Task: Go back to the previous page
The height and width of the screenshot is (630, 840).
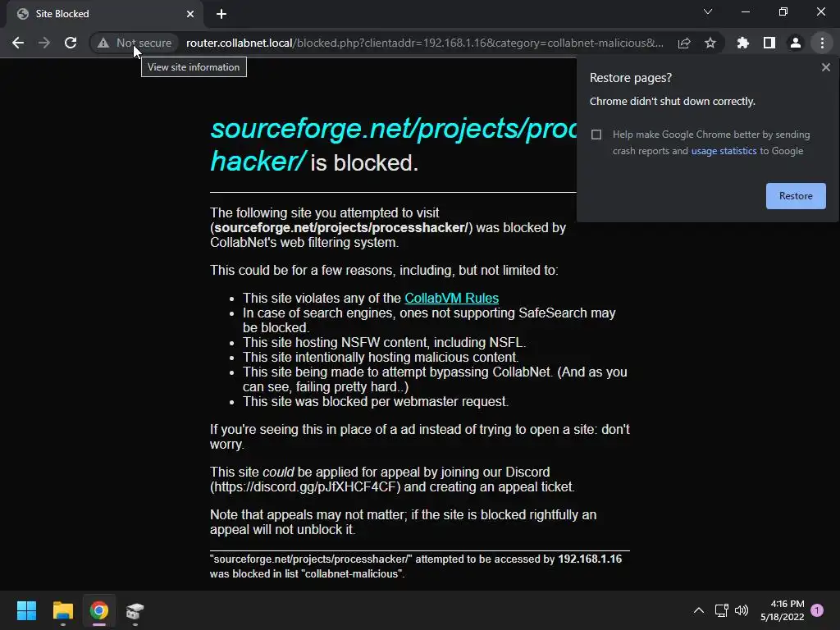Action: point(18,43)
